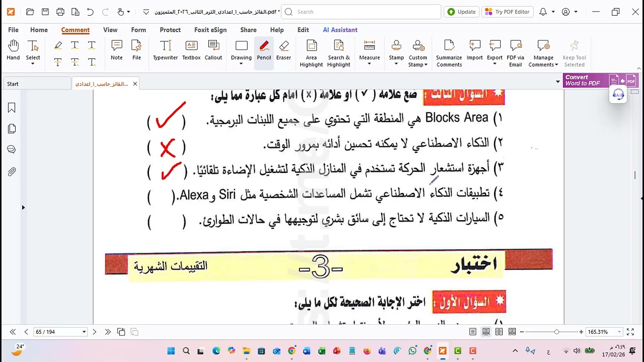The image size is (644, 362).
Task: Open the Foxit eSign tab
Action: 210,30
